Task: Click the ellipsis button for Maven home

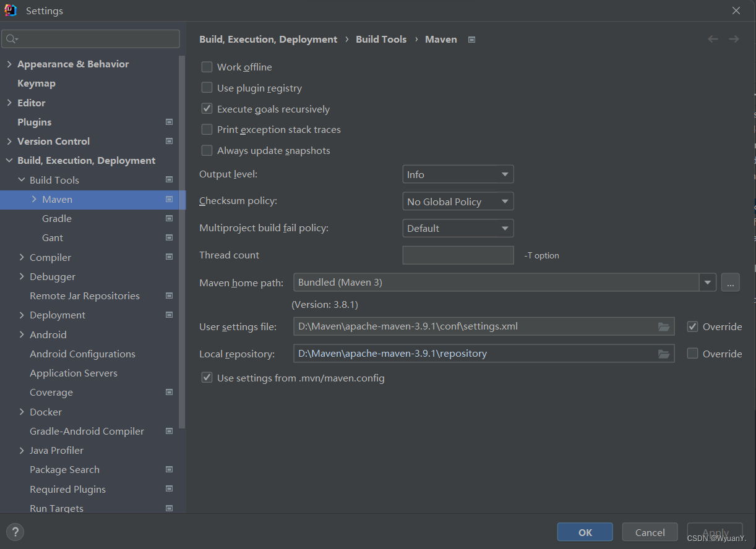Action: pyautogui.click(x=730, y=283)
